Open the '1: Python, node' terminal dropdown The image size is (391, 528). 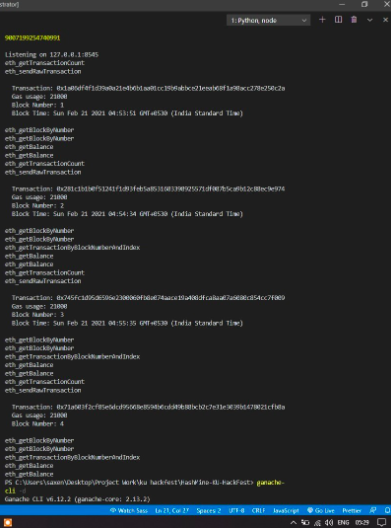coord(268,20)
